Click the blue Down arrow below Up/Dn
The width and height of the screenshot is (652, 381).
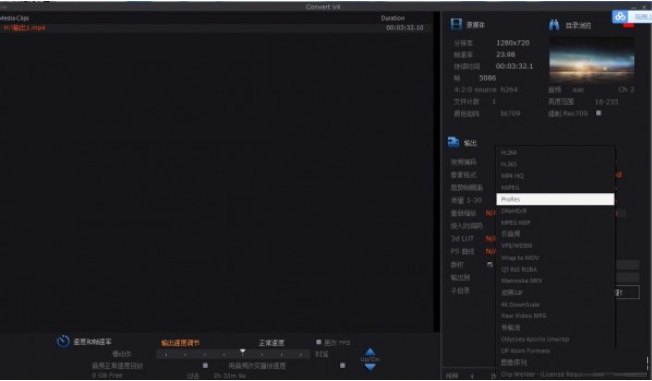point(370,366)
